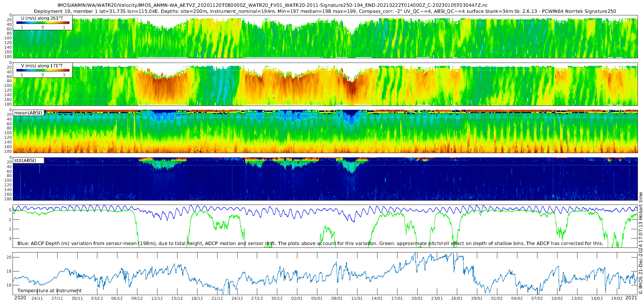The width and height of the screenshot is (644, 304).
Task: Click the 27/11 date tick
Action: pyautogui.click(x=57, y=298)
